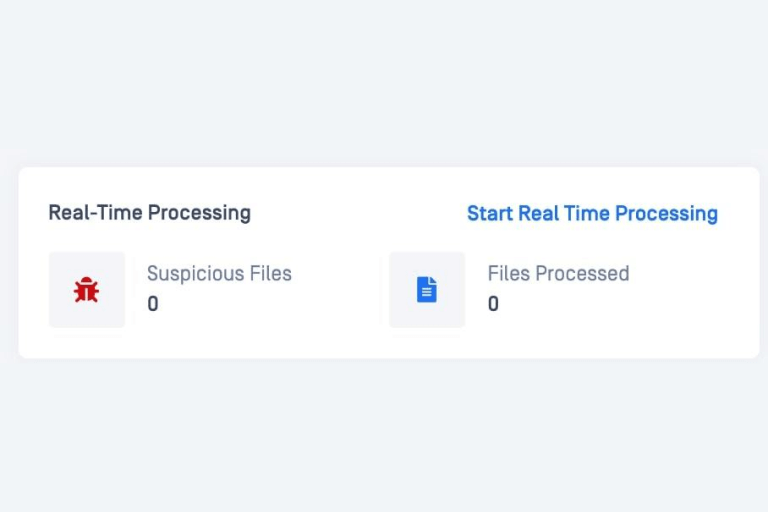This screenshot has height=512, width=768.
Task: Click empty white space between heading and link
Action: tap(358, 213)
